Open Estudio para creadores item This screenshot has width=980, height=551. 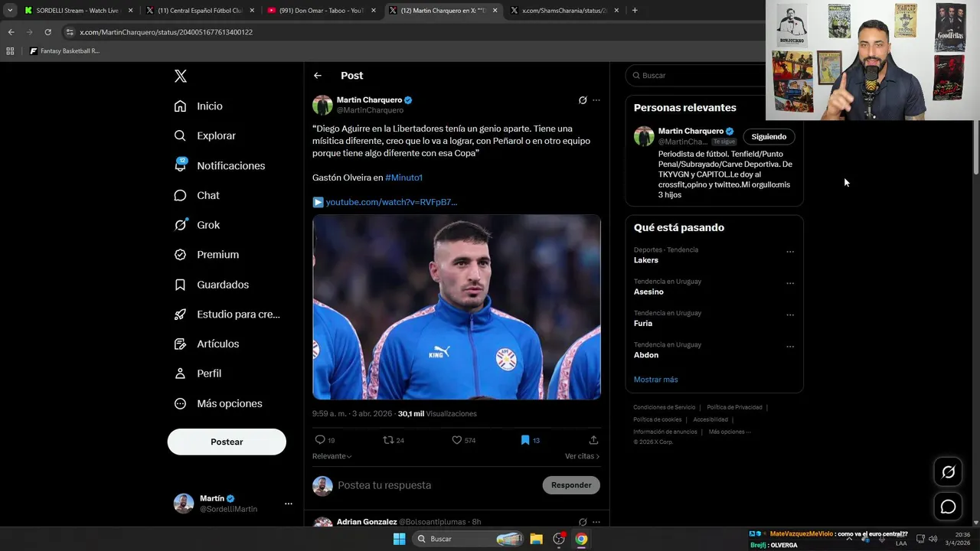pos(227,314)
